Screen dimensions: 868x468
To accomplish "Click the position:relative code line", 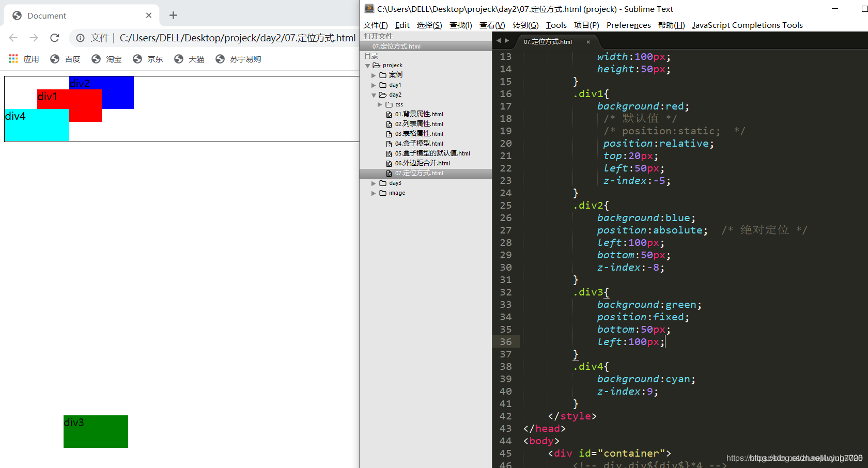I will pyautogui.click(x=658, y=144).
